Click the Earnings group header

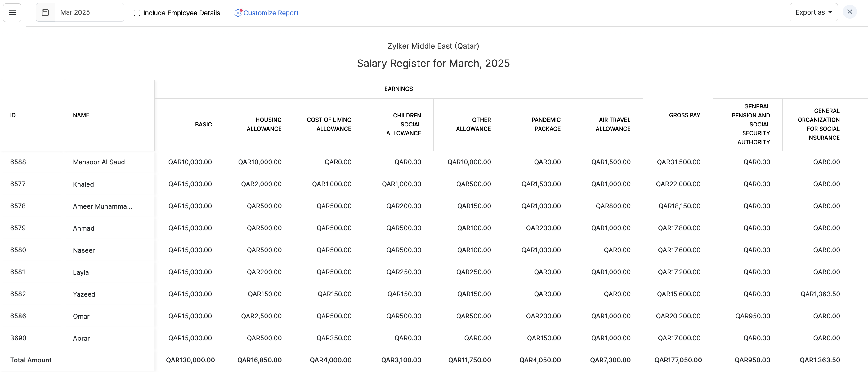(398, 89)
